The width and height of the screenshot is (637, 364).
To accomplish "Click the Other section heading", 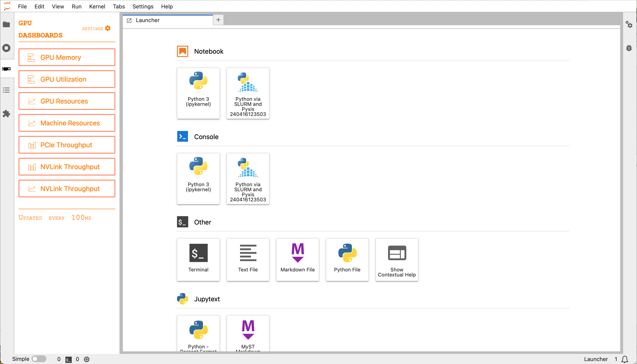I will coord(202,222).
